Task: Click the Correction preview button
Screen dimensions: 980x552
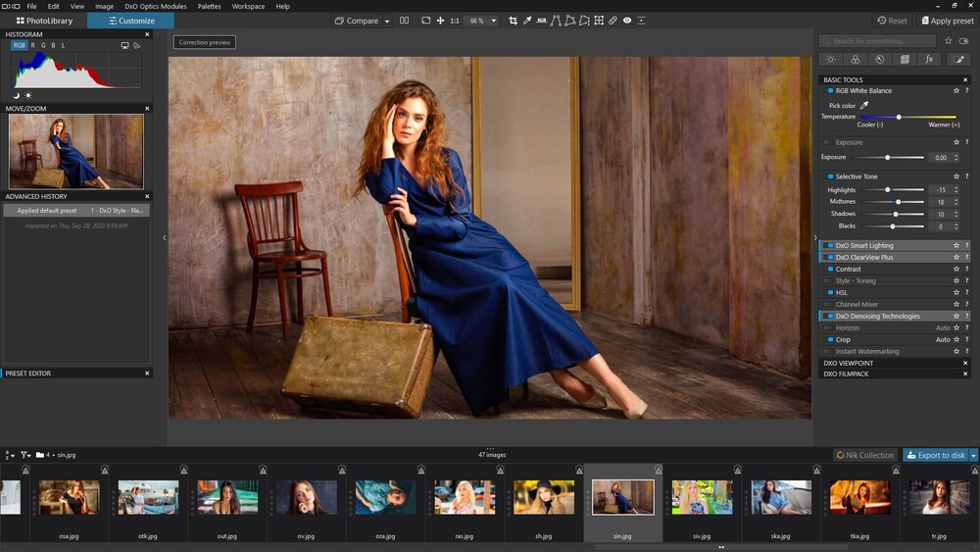Action: coord(205,42)
